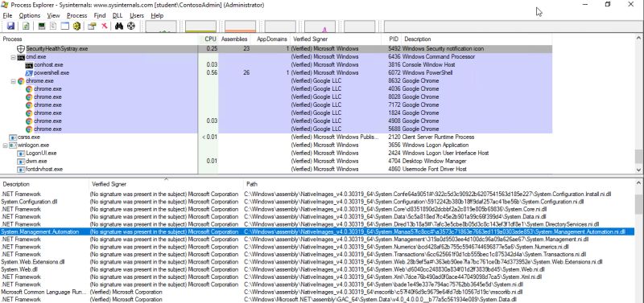Click the binoculars Find icon
Viewport: 644px width, 303px height.
pos(119,27)
